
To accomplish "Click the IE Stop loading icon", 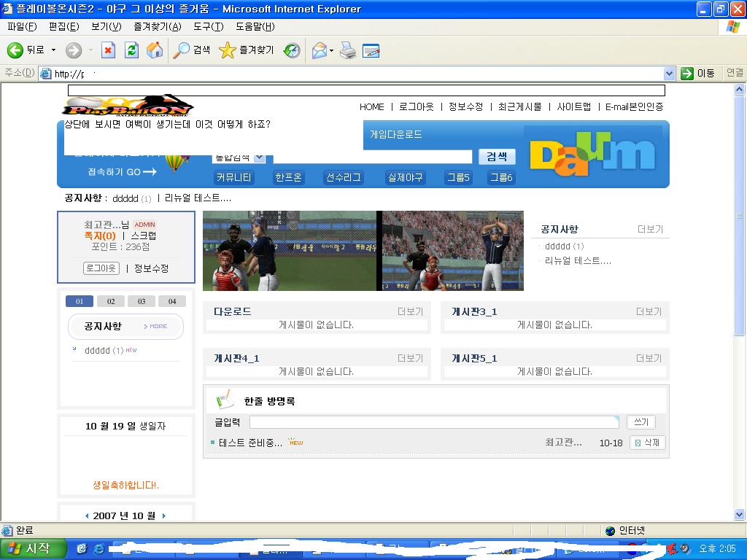I will pyautogui.click(x=108, y=50).
